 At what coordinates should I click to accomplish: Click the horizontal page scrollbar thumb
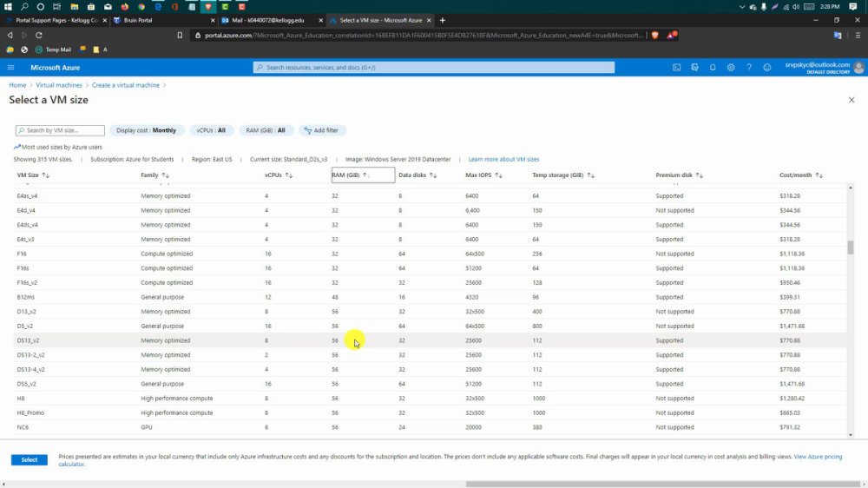tap(663, 485)
